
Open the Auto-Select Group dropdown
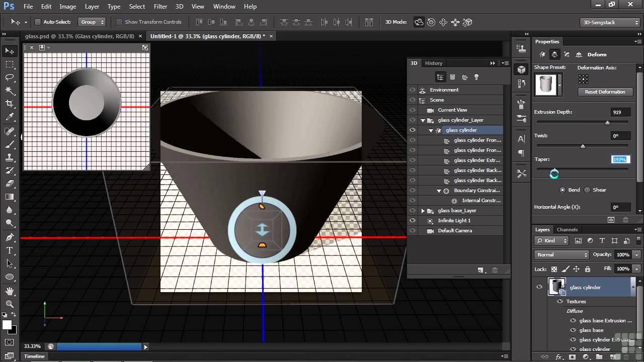click(92, 22)
